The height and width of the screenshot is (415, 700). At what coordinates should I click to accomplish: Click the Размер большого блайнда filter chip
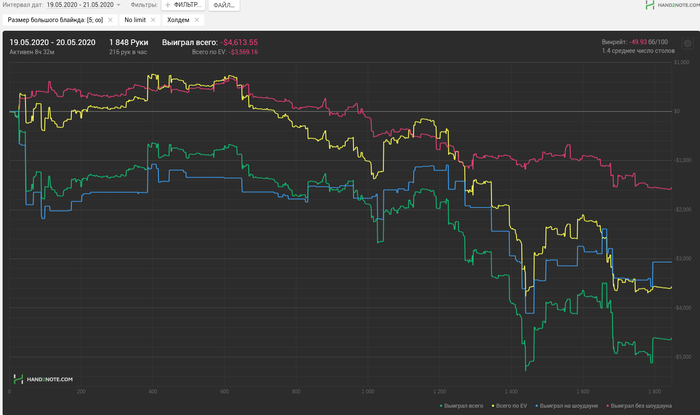coord(55,20)
